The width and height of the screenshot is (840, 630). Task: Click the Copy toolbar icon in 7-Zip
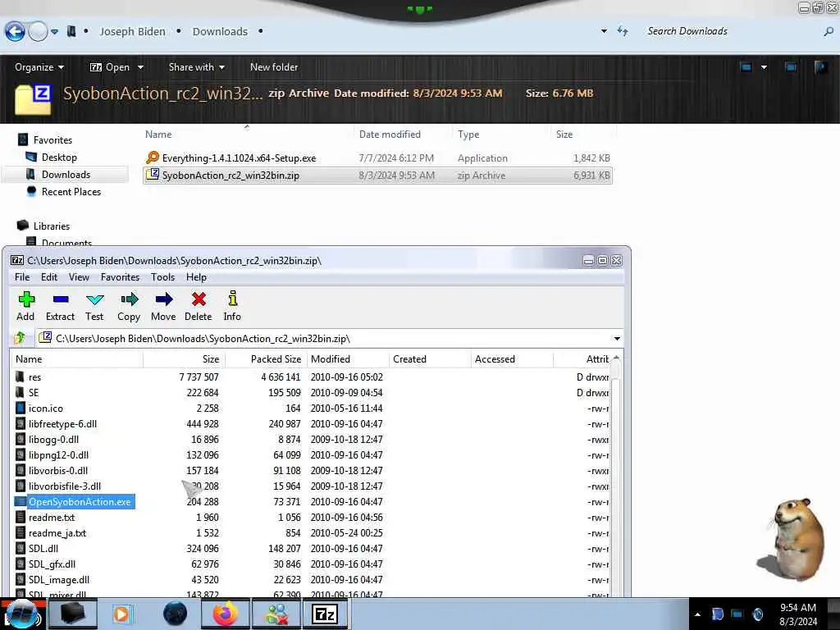coord(129,306)
